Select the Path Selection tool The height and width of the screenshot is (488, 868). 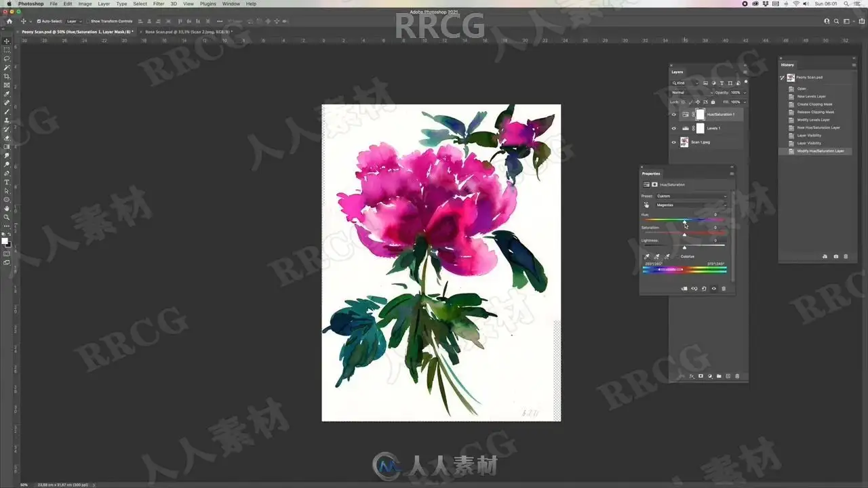point(7,190)
